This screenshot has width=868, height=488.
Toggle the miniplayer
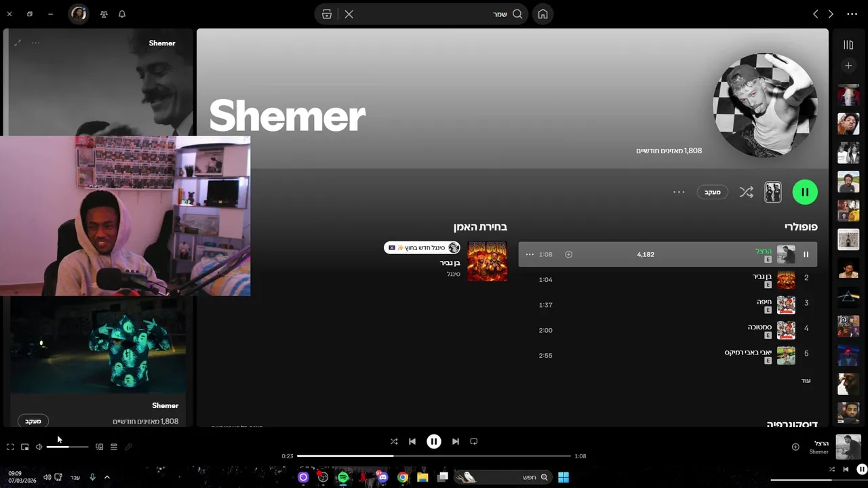(25, 447)
